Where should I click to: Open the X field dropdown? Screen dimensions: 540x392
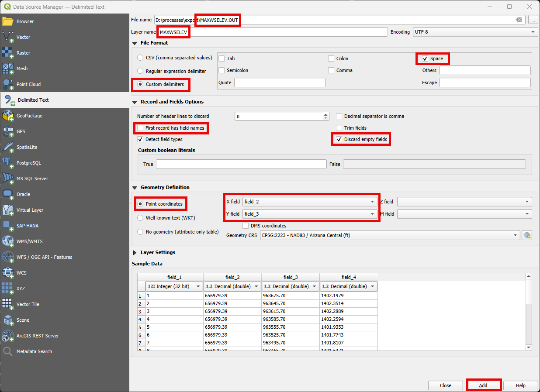click(309, 202)
